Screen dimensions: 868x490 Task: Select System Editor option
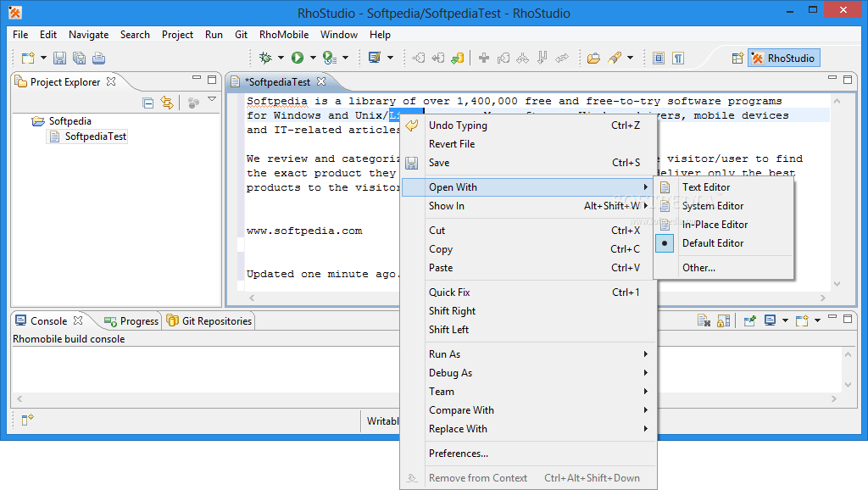724,206
